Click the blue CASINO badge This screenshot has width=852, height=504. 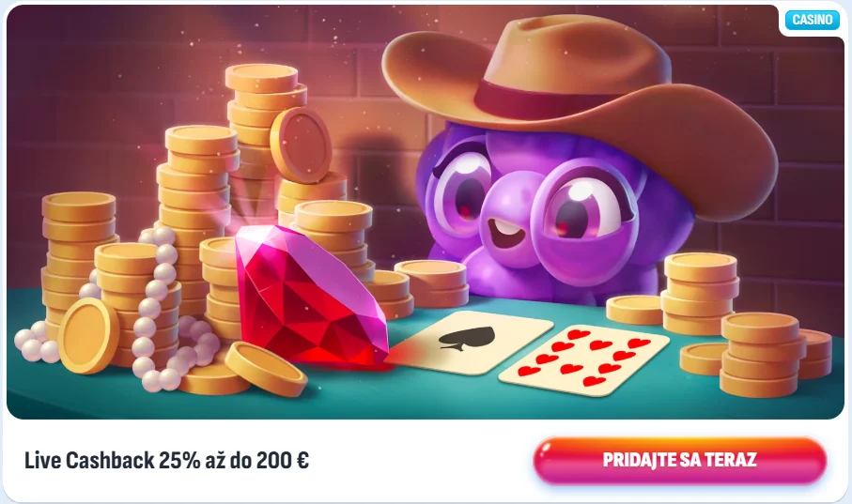point(813,20)
